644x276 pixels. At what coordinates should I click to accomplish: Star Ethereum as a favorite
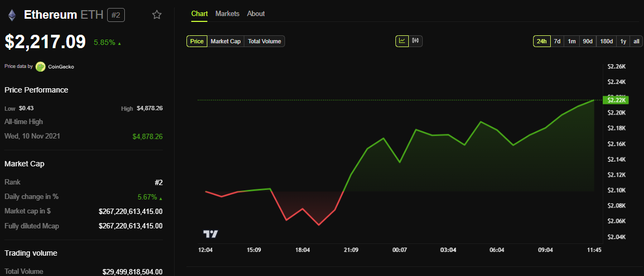tap(157, 15)
